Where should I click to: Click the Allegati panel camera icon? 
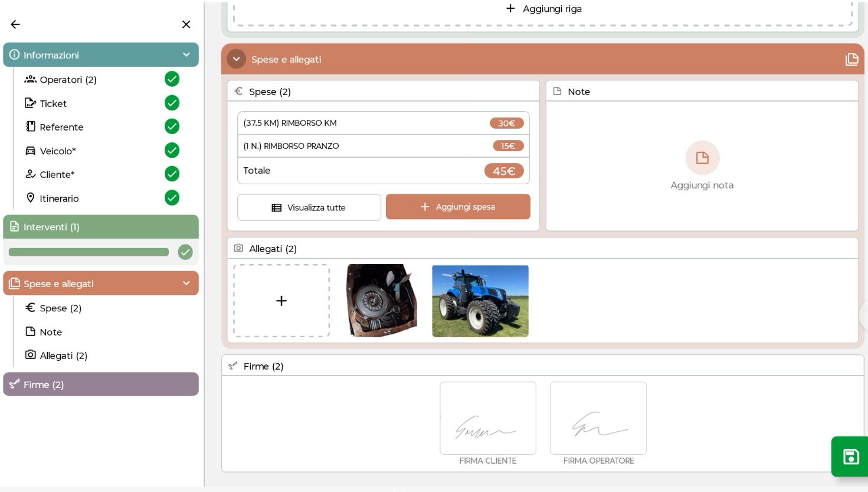coord(238,248)
